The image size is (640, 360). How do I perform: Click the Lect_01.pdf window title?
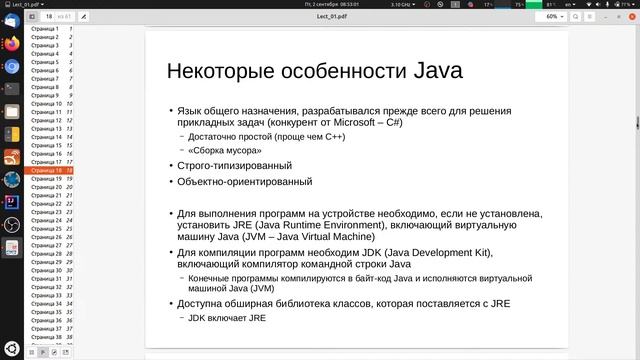(332, 17)
